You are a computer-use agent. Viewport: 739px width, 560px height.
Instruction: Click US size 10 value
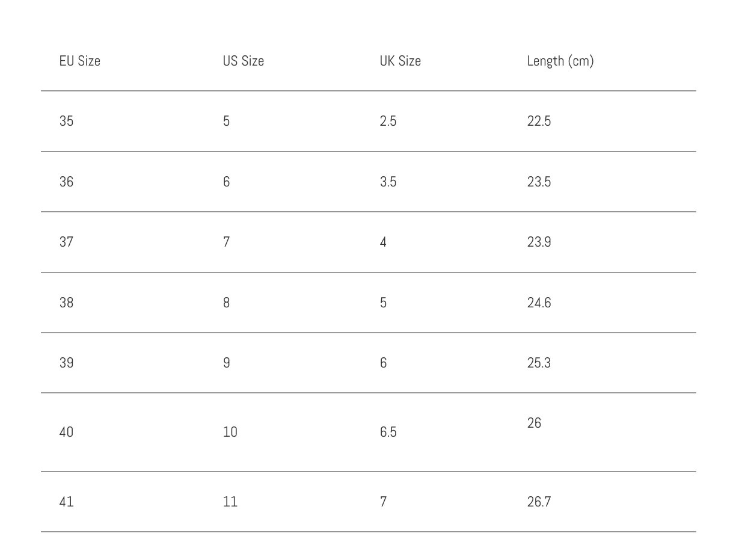click(x=230, y=432)
